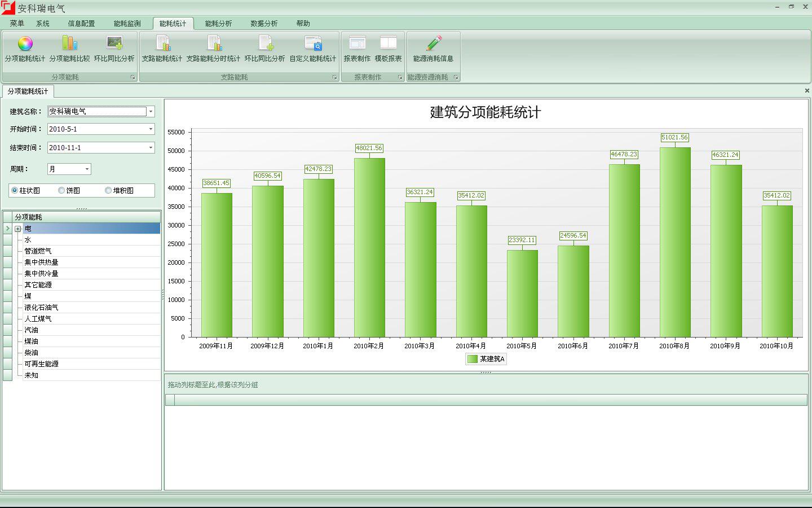Image resolution: width=812 pixels, height=508 pixels.
Task: Expand the 电 tree node
Action: point(18,229)
